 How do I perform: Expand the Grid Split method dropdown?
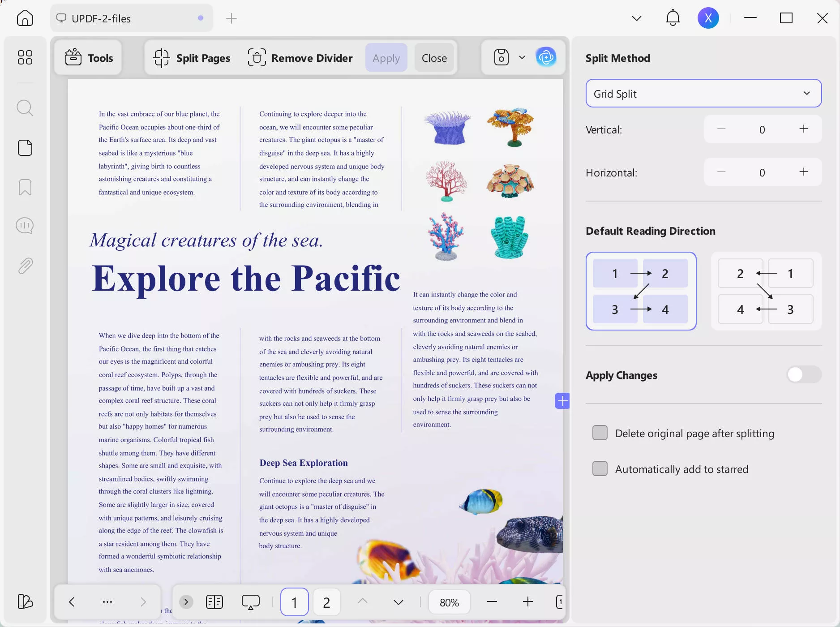coord(703,94)
